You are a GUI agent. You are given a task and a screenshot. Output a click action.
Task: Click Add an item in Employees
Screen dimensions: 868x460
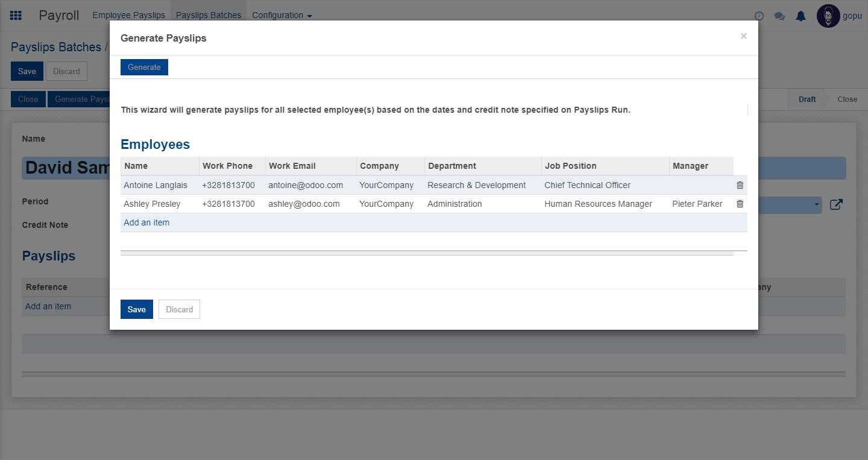coord(146,222)
